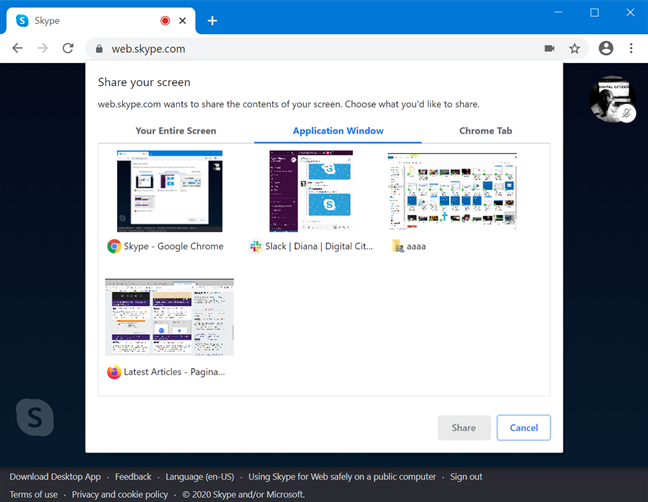The width and height of the screenshot is (648, 502).
Task: Select the aaaa folder window thumbnail
Action: point(452,191)
